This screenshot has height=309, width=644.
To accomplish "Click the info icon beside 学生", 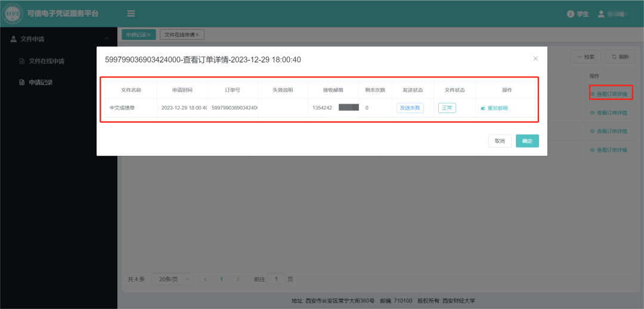I will click(571, 14).
